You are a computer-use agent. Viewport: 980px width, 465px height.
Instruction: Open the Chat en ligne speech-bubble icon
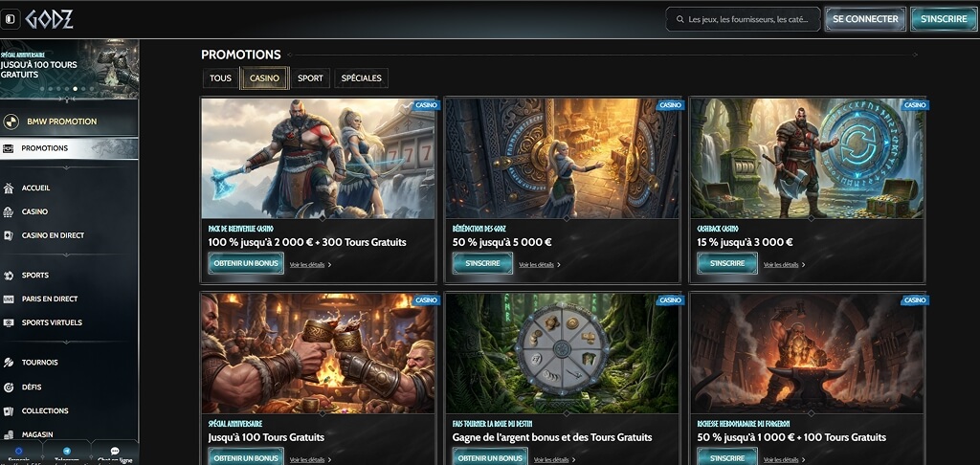(x=115, y=452)
